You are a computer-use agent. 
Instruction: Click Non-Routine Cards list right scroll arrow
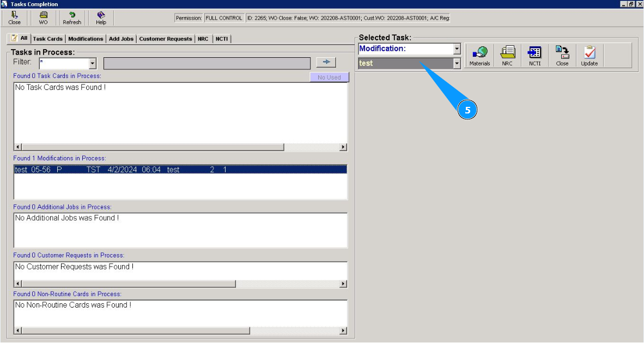(343, 330)
